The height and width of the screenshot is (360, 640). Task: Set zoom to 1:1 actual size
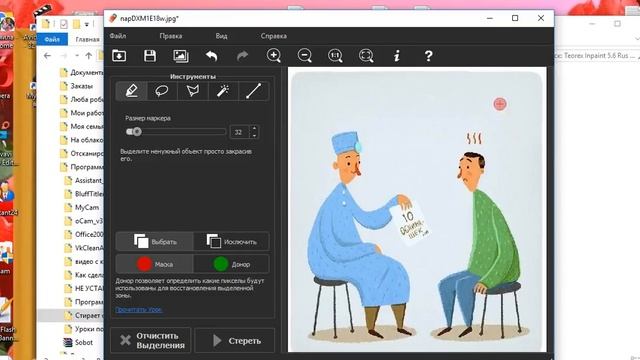pyautogui.click(x=335, y=56)
